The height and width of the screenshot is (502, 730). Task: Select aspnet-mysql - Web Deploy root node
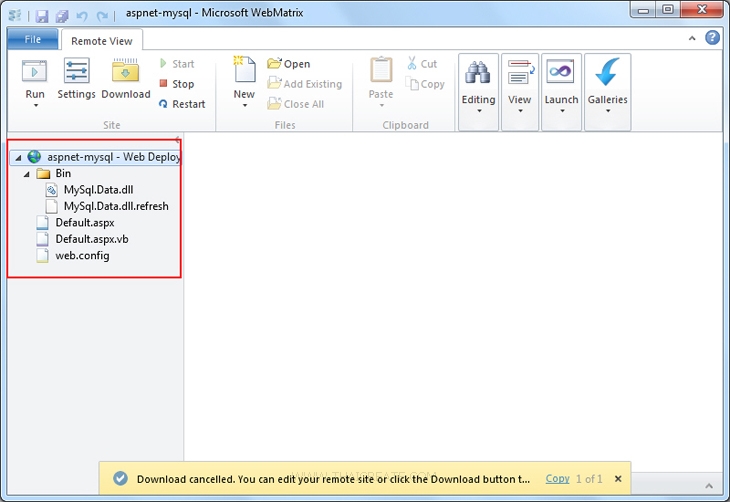[95, 157]
